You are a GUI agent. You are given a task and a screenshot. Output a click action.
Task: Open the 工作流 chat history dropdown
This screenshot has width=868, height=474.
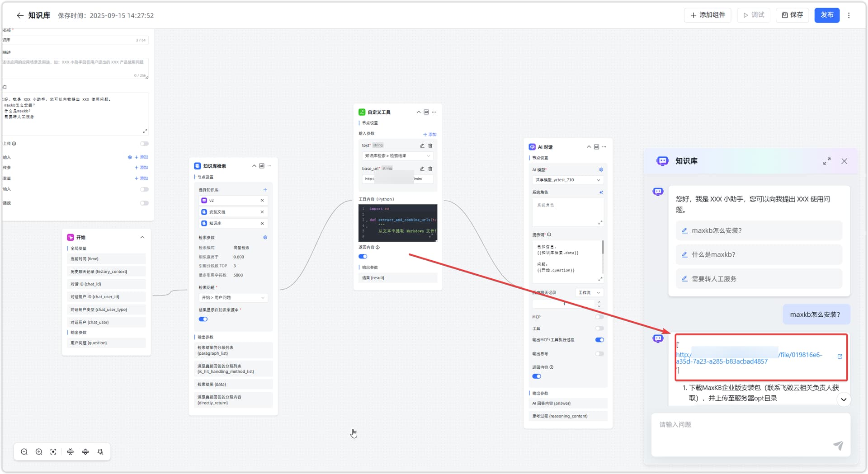point(590,293)
